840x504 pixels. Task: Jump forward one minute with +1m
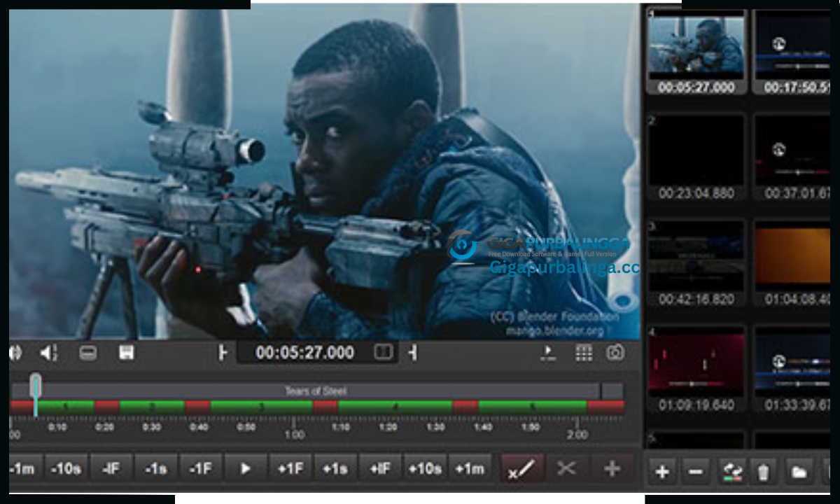[470, 468]
